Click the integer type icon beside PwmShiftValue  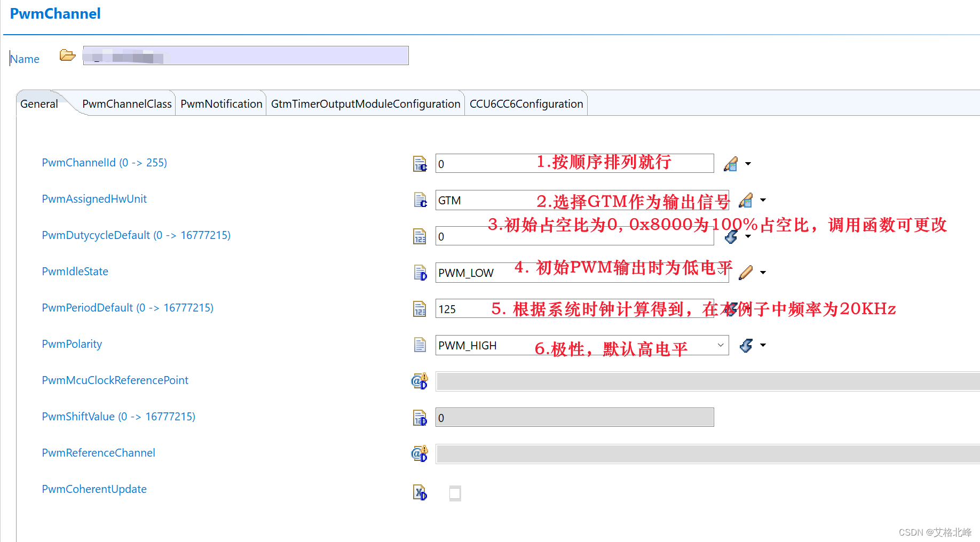[x=420, y=417]
